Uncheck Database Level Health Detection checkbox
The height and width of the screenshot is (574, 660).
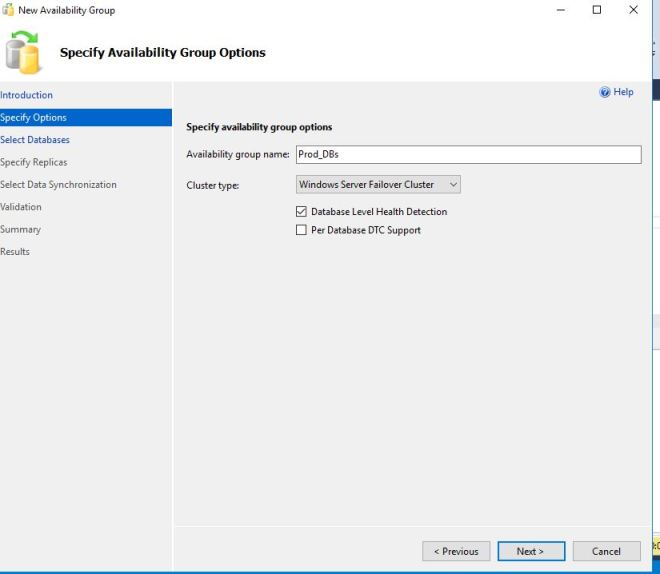[301, 212]
